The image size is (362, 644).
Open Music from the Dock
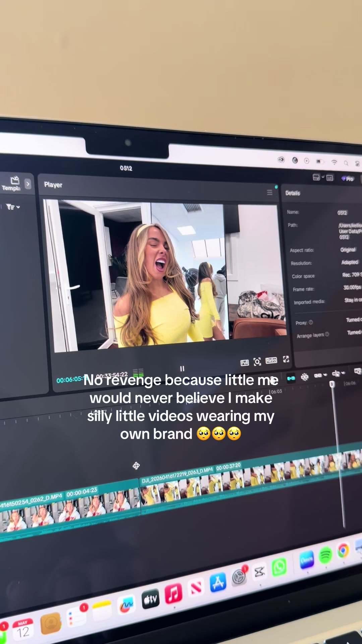[x=173, y=593]
